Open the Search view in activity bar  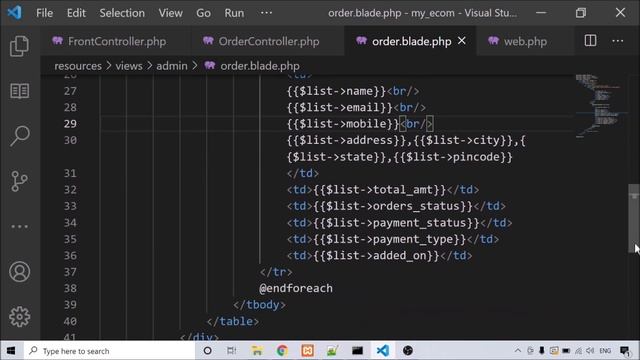(x=19, y=136)
